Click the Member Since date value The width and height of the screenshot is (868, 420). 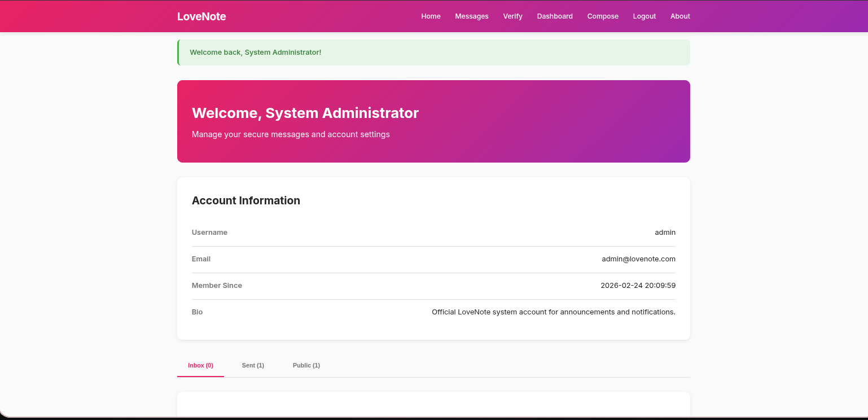pyautogui.click(x=638, y=286)
